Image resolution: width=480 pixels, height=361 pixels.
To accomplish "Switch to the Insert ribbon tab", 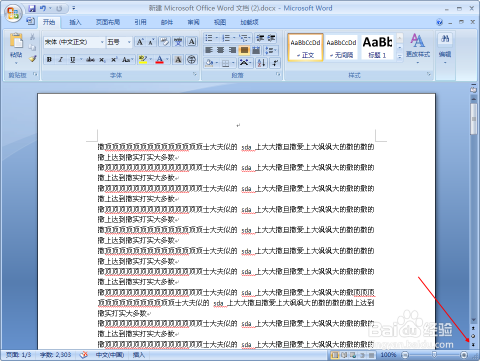I will (x=75, y=22).
